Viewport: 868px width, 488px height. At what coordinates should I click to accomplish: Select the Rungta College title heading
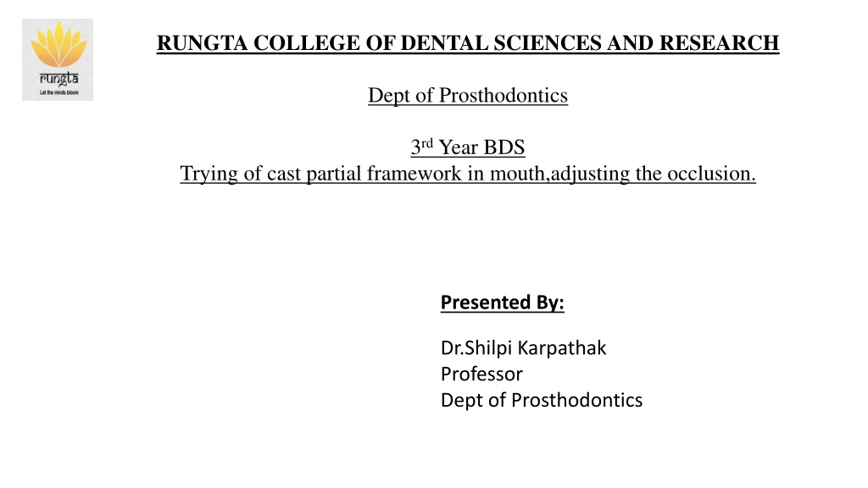468,43
